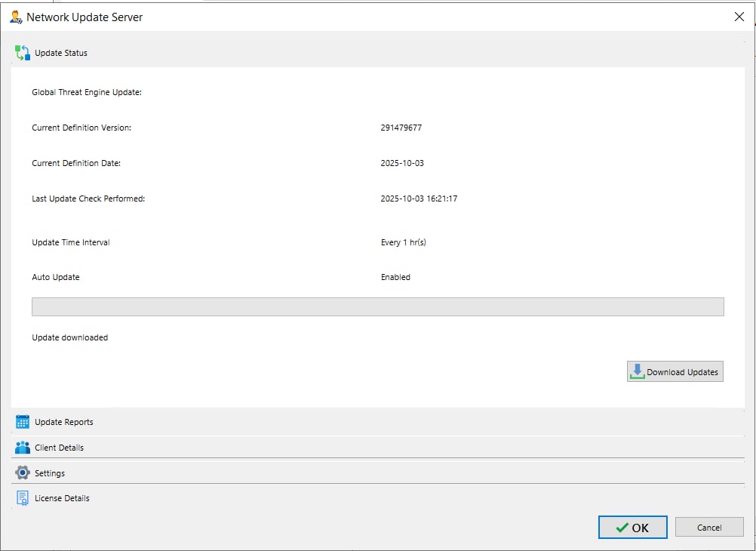Close the Network Update Server window
Viewport: 756px width, 551px height.
[x=739, y=17]
